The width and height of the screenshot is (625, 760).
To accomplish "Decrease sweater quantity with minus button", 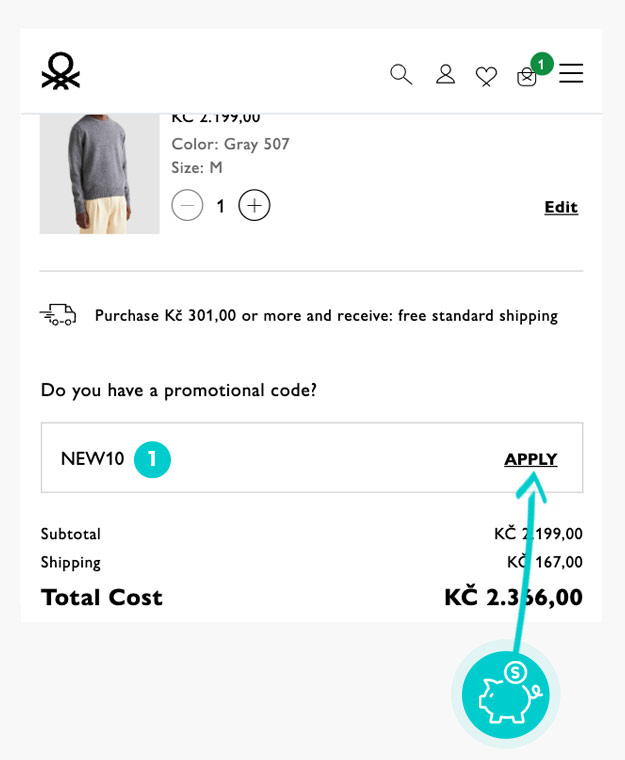I will click(187, 206).
